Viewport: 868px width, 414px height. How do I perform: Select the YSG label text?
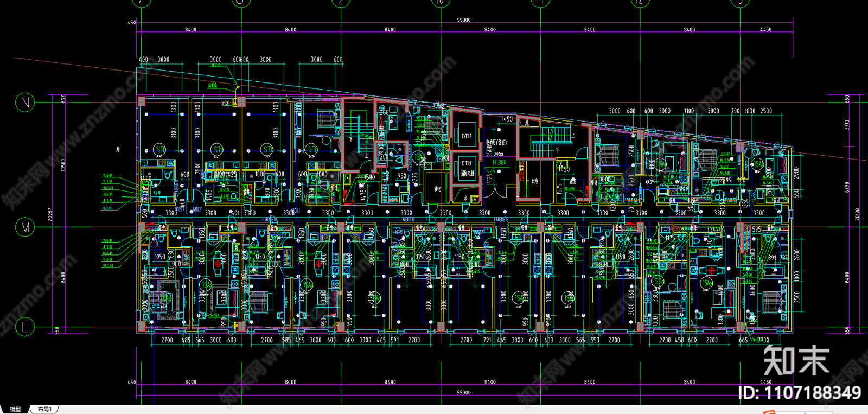226,103
